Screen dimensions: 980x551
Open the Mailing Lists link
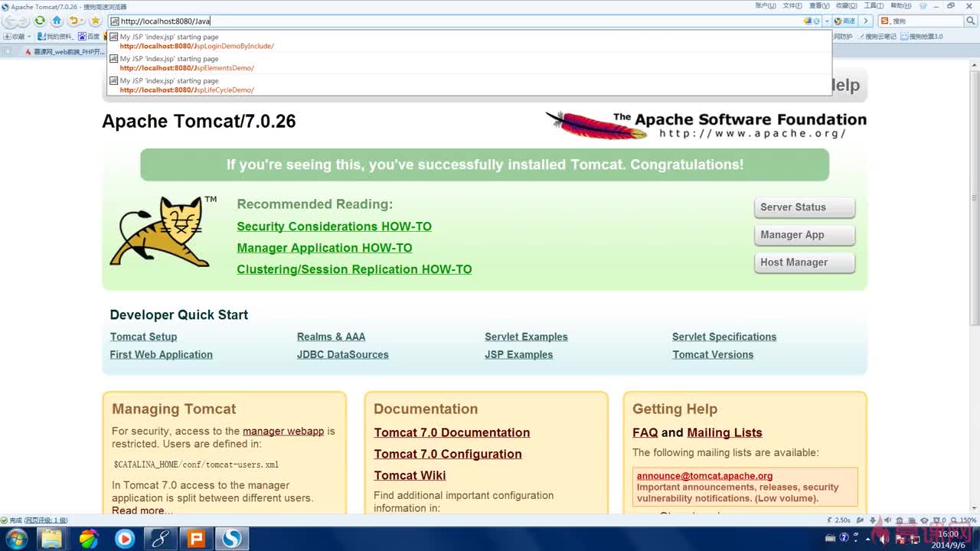click(x=724, y=432)
